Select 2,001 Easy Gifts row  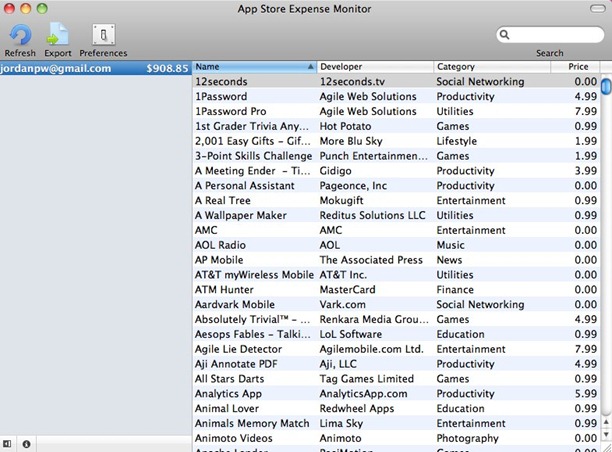[x=396, y=141]
